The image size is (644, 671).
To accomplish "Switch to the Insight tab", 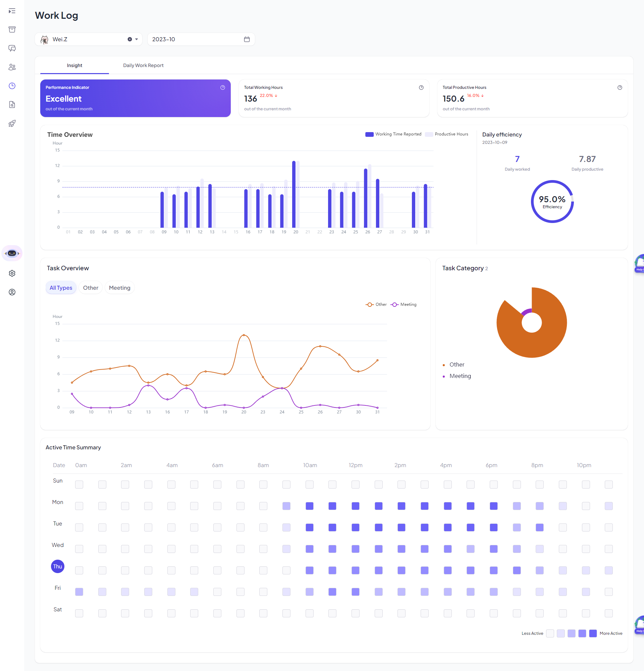I will [x=75, y=65].
